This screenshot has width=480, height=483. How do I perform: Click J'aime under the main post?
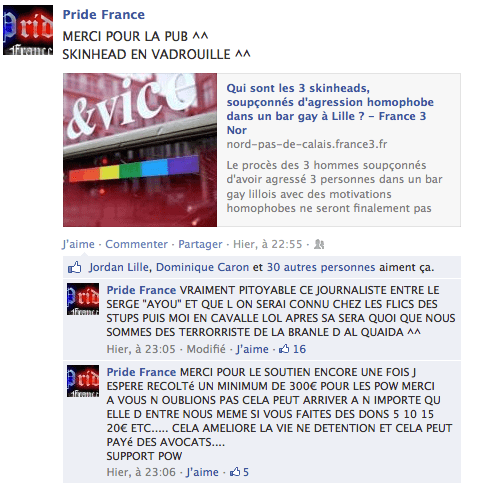pyautogui.click(x=78, y=244)
